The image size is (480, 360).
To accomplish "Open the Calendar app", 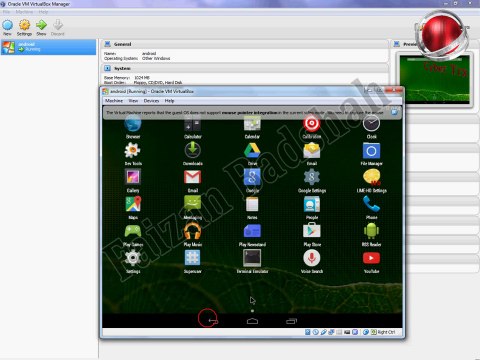I will point(252,126).
